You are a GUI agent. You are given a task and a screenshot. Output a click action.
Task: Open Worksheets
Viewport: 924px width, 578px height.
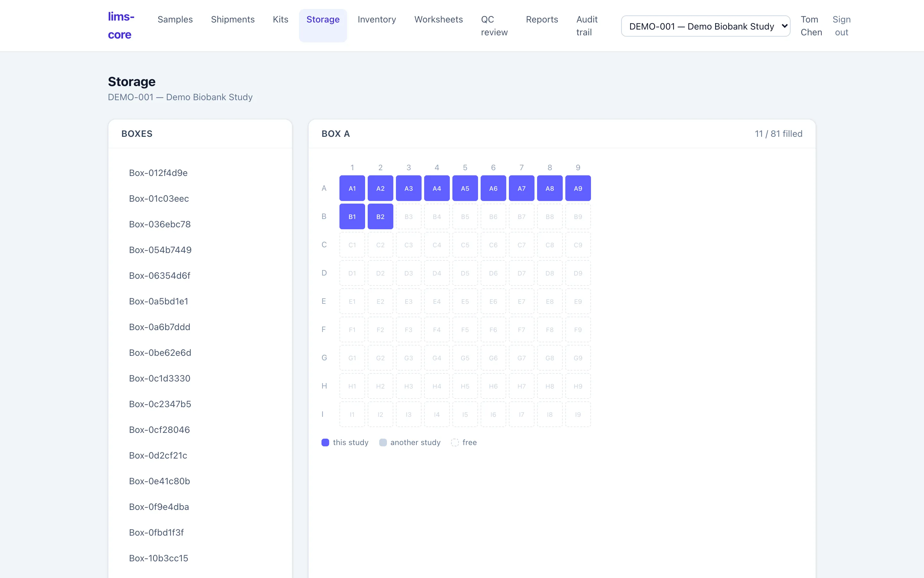coord(438,20)
